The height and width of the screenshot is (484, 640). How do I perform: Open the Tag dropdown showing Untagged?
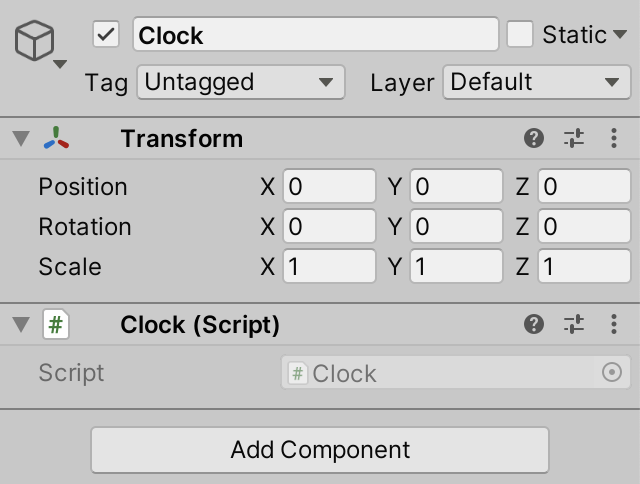(241, 82)
